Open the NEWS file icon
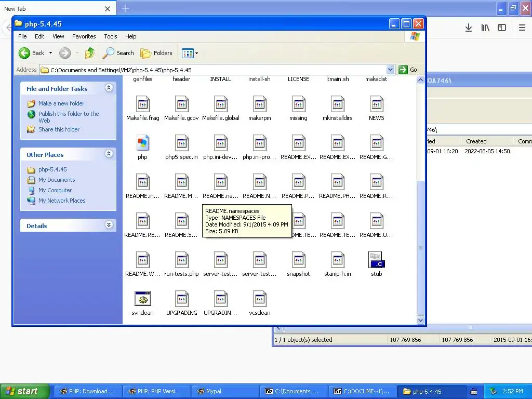 coord(377,104)
